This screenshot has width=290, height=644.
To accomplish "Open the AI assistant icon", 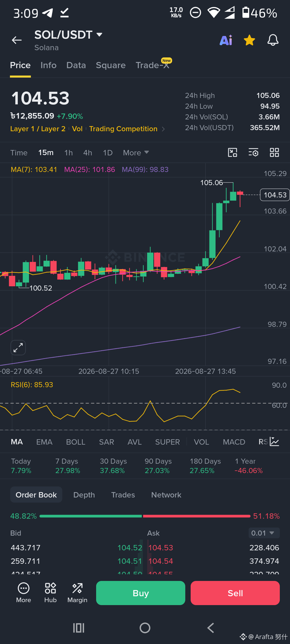I will click(226, 40).
